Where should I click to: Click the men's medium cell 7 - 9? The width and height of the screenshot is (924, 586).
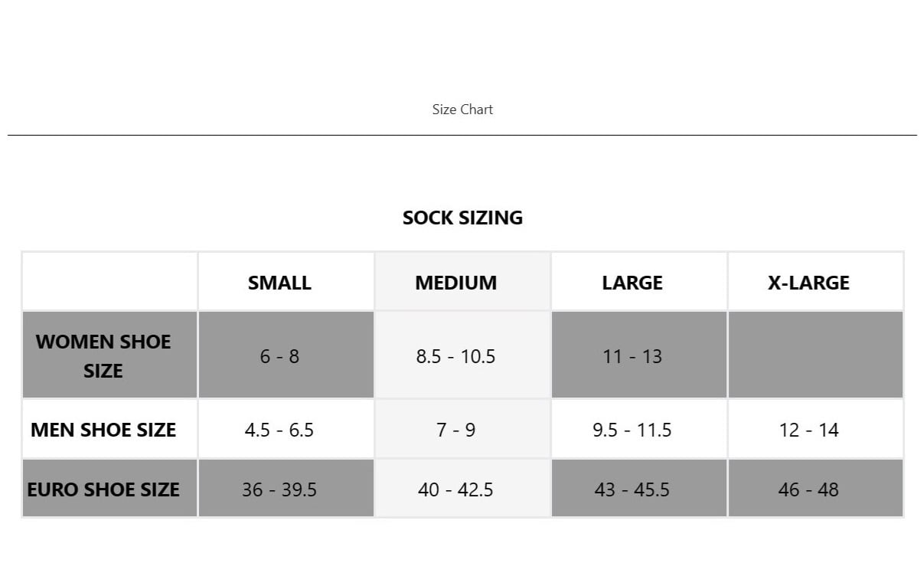(456, 430)
